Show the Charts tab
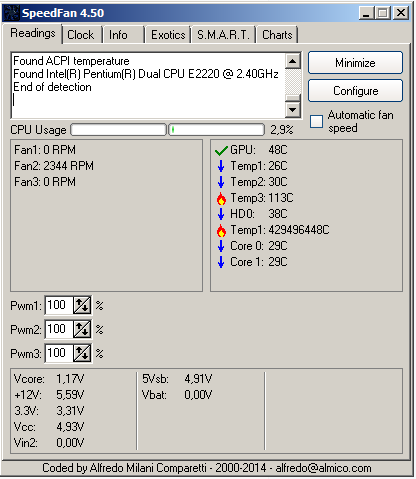This screenshot has width=416, height=479. coord(277,35)
